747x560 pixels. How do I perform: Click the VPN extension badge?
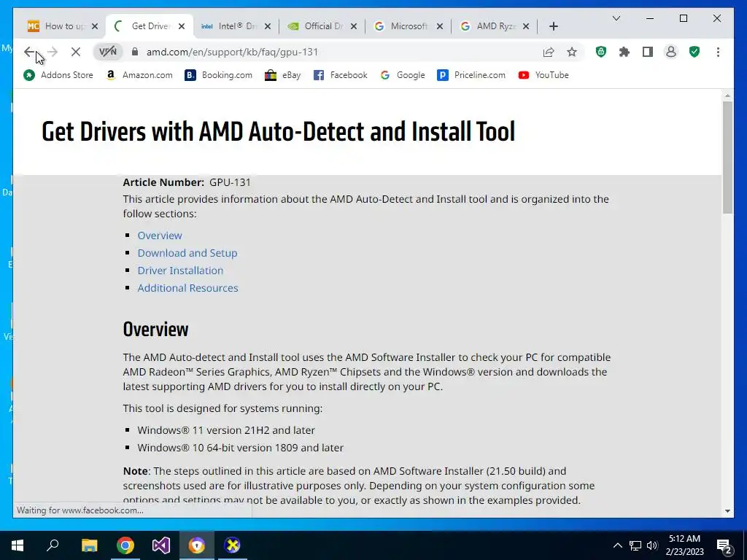tap(108, 52)
